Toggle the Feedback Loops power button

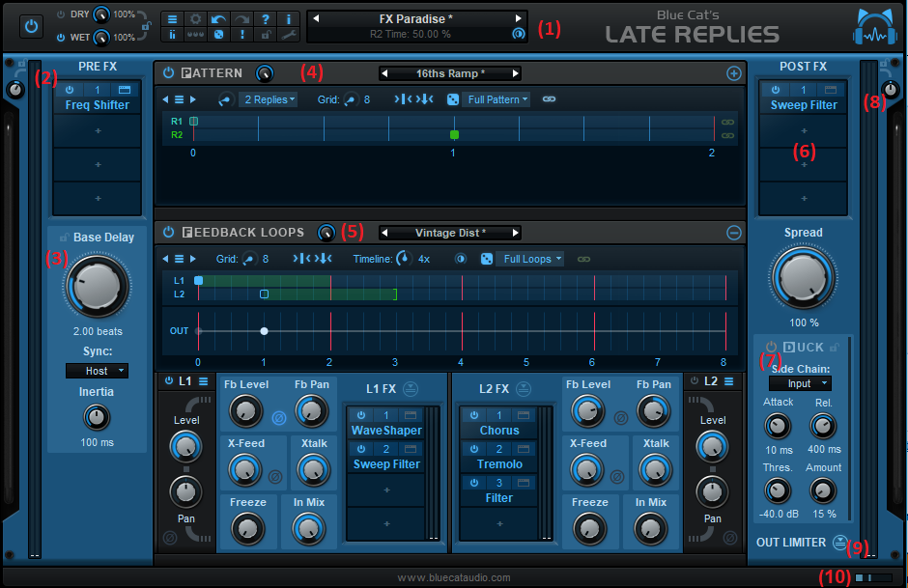(168, 232)
